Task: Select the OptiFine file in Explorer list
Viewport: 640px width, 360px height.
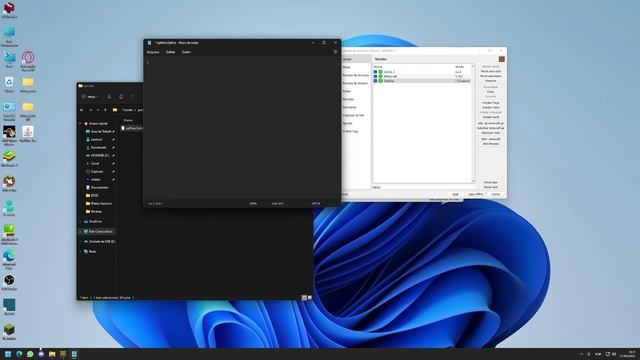Action: click(132, 128)
